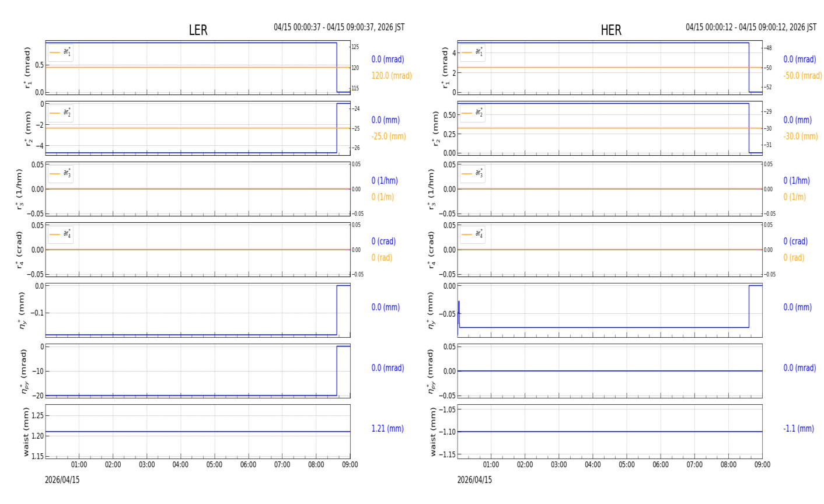Image resolution: width=824 pixels, height=504 pixels.
Task: Click the "2026/04/15" date under HER plots
Action: [474, 480]
